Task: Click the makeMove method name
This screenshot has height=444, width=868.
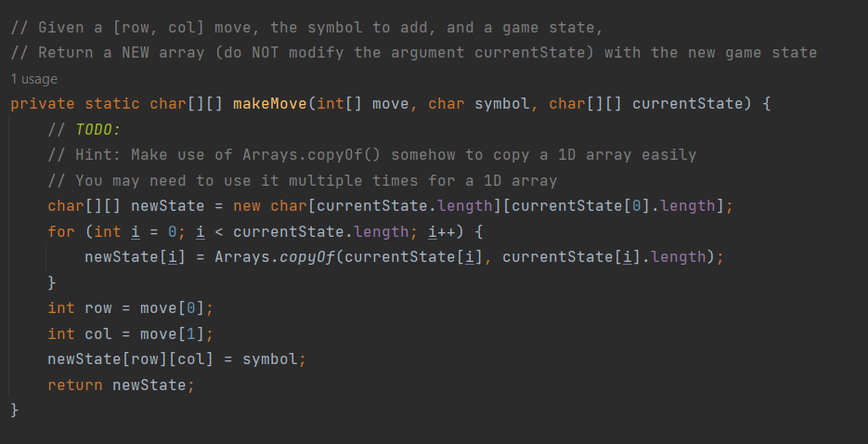Action: coord(270,103)
